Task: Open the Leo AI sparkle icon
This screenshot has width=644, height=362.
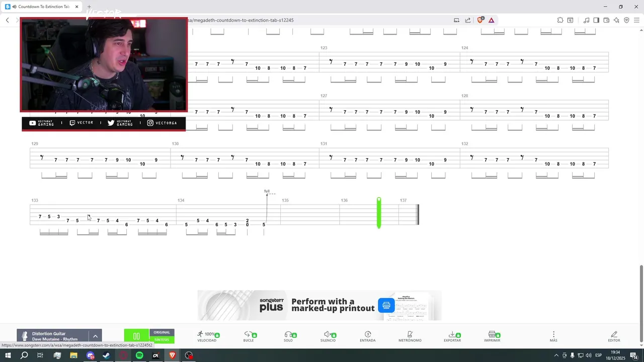Action: pyautogui.click(x=616, y=20)
